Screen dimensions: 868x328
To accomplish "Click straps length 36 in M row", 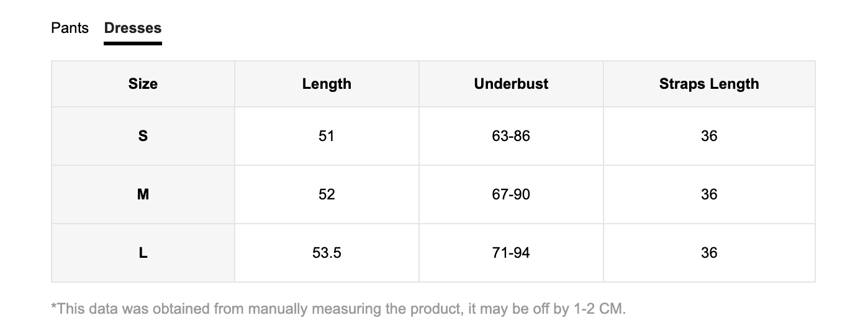I will click(709, 194).
